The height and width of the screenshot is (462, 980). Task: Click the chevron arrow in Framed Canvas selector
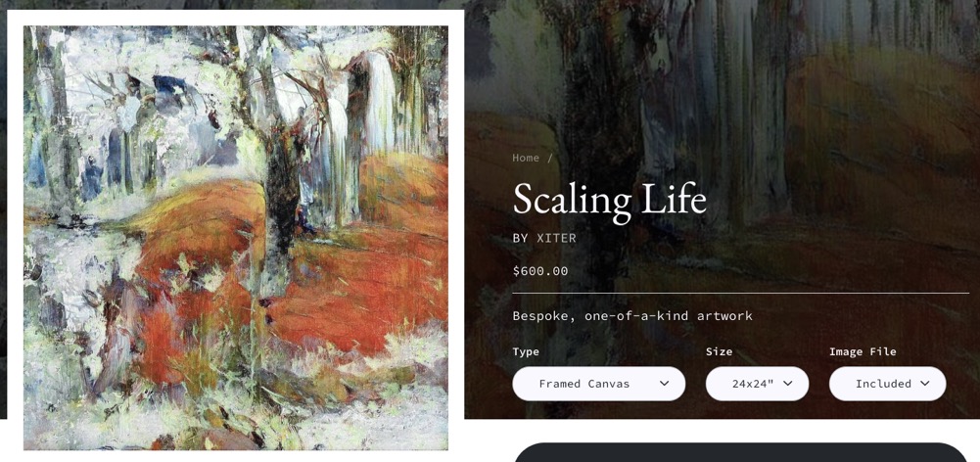tap(664, 384)
